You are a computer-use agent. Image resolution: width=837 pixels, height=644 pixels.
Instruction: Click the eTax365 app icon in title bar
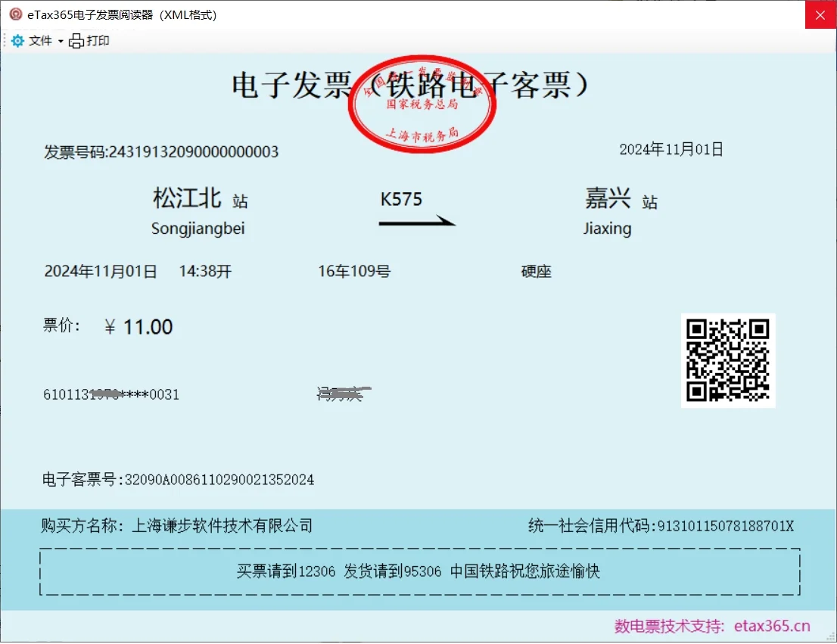tap(16, 14)
